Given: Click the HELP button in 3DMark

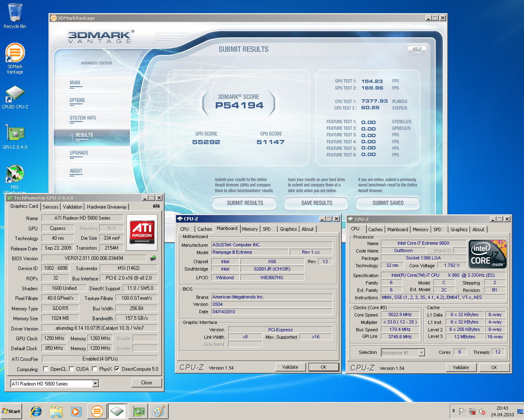Looking at the screenshot, I should point(417,49).
